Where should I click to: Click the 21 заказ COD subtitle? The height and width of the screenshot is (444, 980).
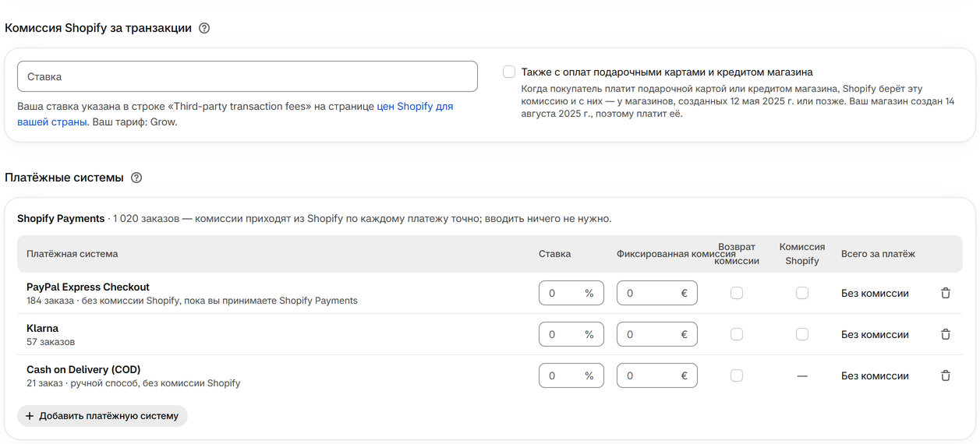coord(133,383)
